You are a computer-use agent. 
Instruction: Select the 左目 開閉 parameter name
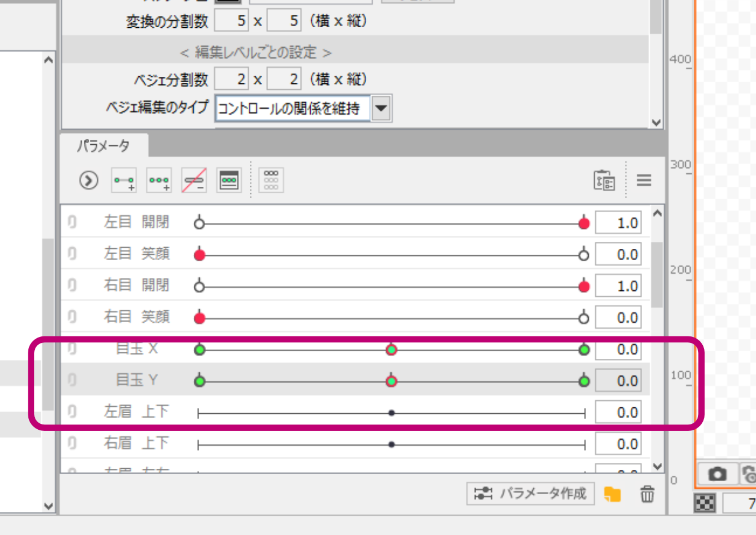pyautogui.click(x=136, y=222)
